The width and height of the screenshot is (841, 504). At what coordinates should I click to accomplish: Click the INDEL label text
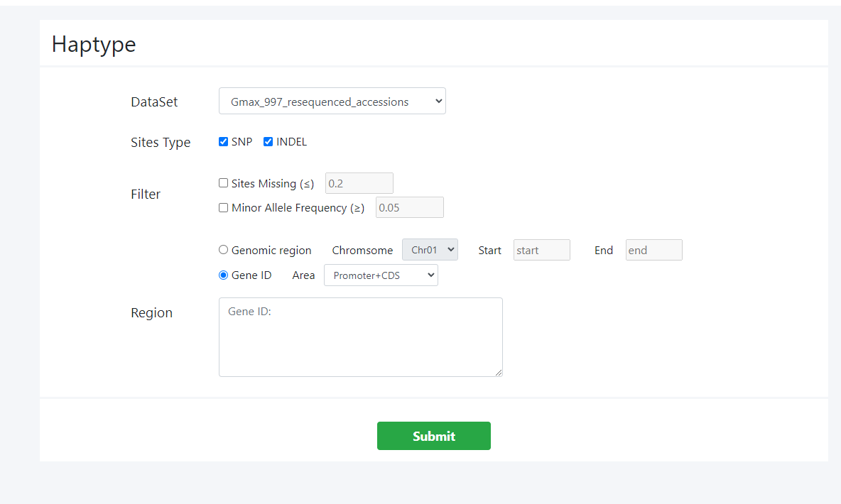(292, 141)
